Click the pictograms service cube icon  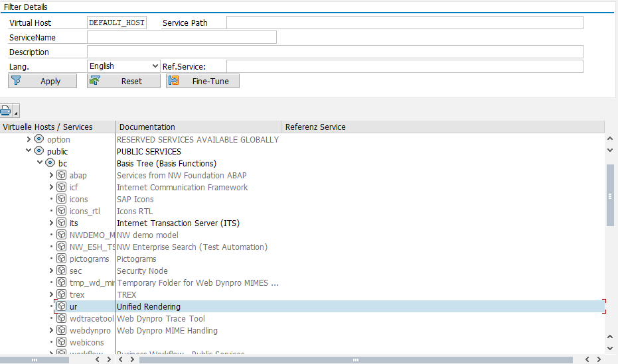pos(62,259)
